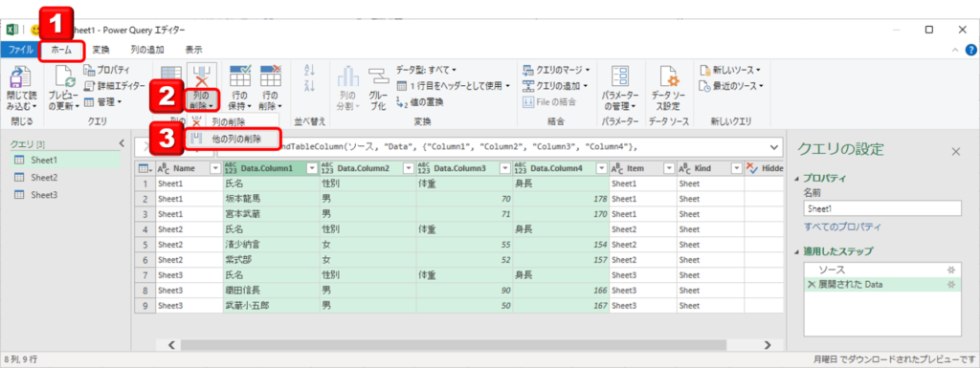Open the ファイル tab
The height and width of the screenshot is (368, 980).
pyautogui.click(x=21, y=50)
